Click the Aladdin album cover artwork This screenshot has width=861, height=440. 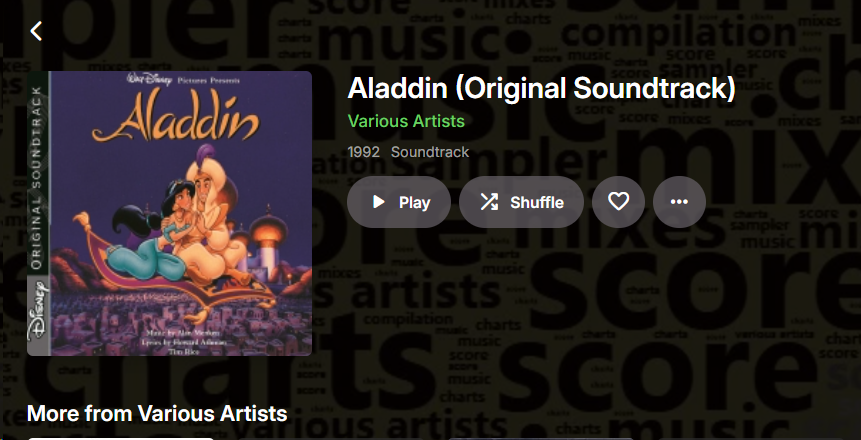170,214
